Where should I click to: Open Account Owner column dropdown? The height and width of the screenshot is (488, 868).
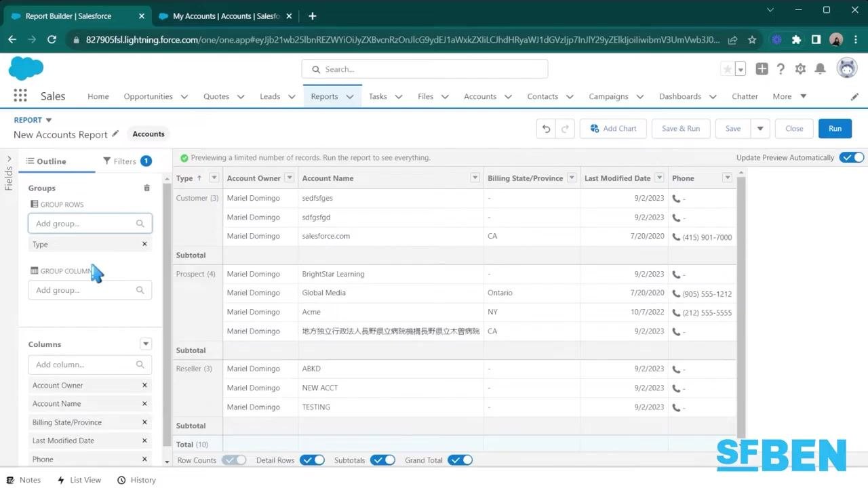click(290, 178)
